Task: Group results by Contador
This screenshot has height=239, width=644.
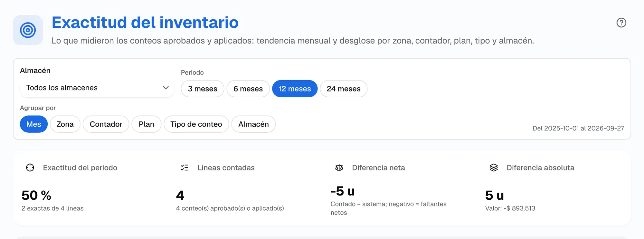Action: pos(106,124)
